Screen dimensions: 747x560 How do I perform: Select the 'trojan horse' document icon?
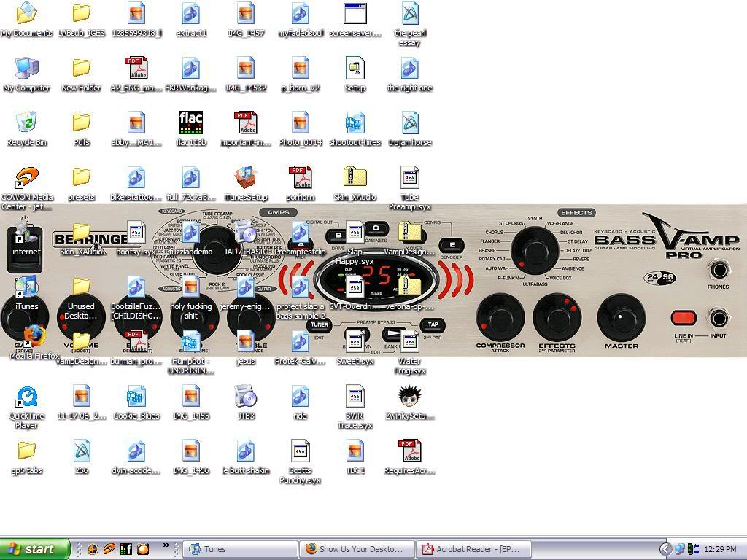coord(410,122)
